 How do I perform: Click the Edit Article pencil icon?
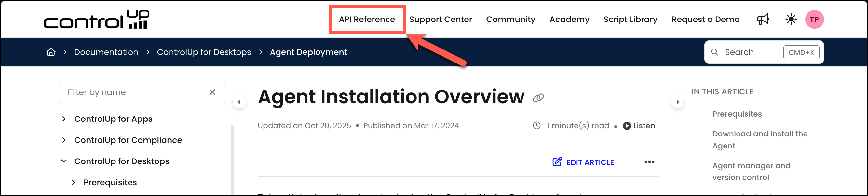[557, 162]
